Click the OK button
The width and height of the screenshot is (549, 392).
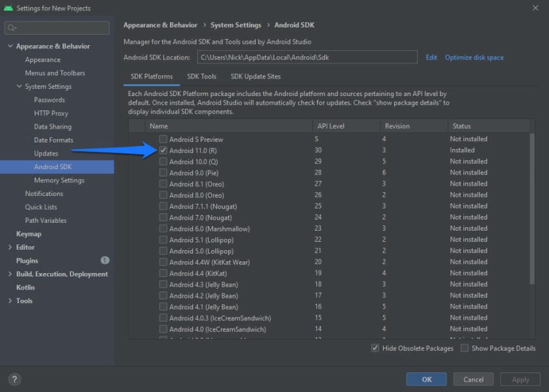[x=426, y=380]
